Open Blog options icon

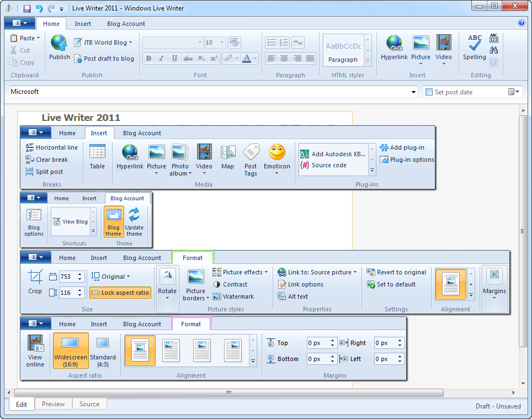(x=34, y=216)
